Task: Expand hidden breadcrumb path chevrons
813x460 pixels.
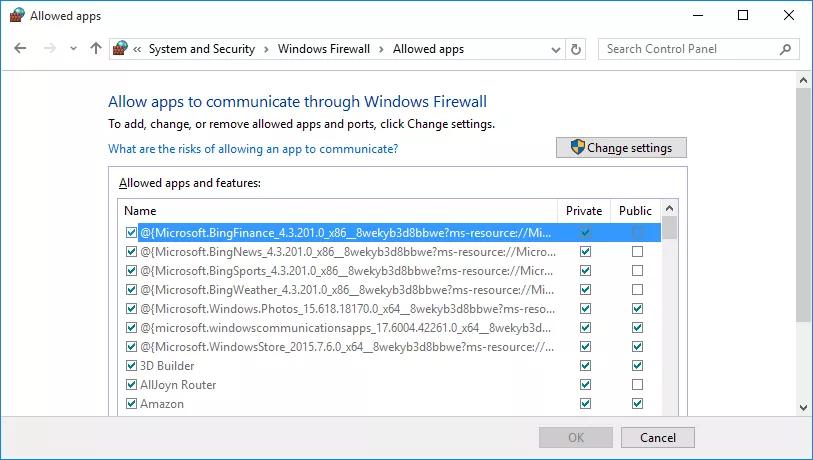Action: tap(137, 49)
